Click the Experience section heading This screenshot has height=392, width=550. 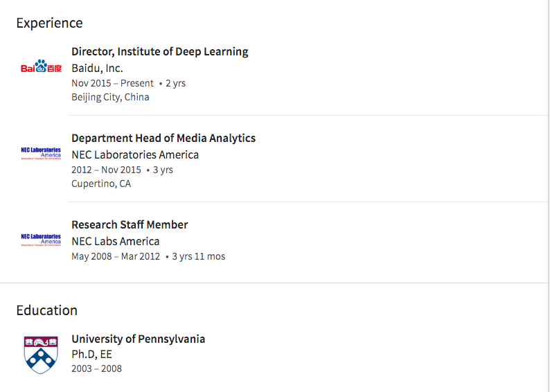click(x=49, y=23)
